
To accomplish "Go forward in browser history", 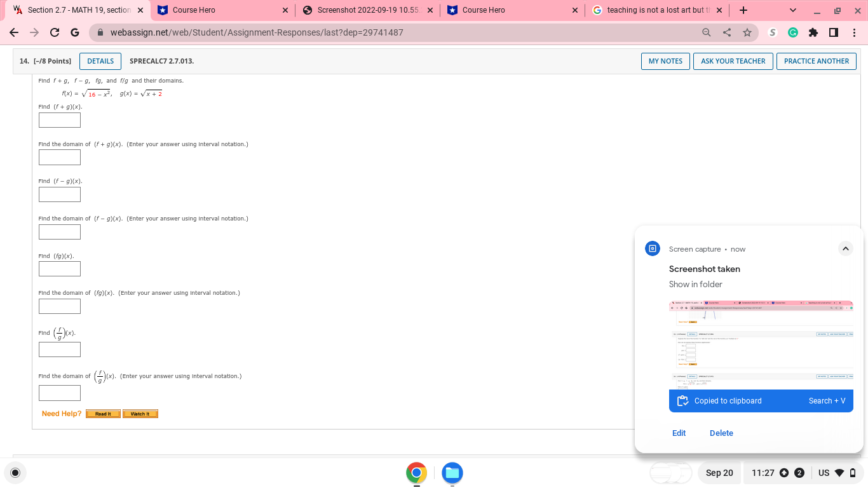I will [34, 32].
